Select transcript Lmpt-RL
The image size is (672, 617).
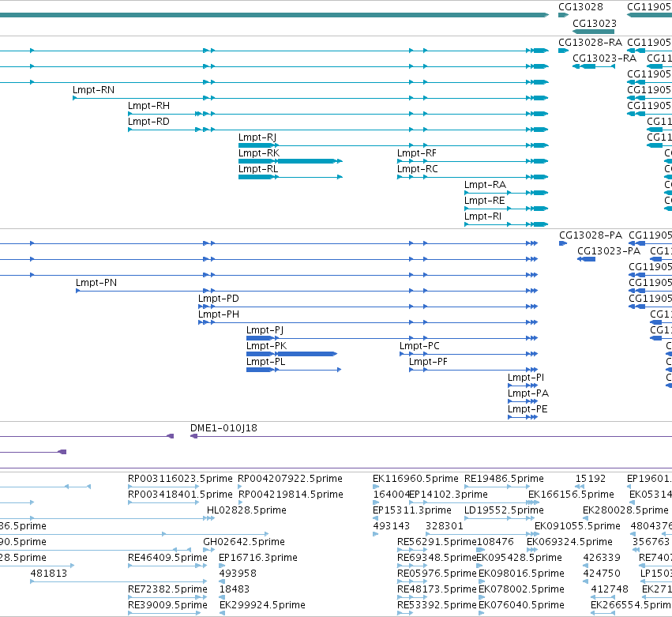click(x=258, y=169)
